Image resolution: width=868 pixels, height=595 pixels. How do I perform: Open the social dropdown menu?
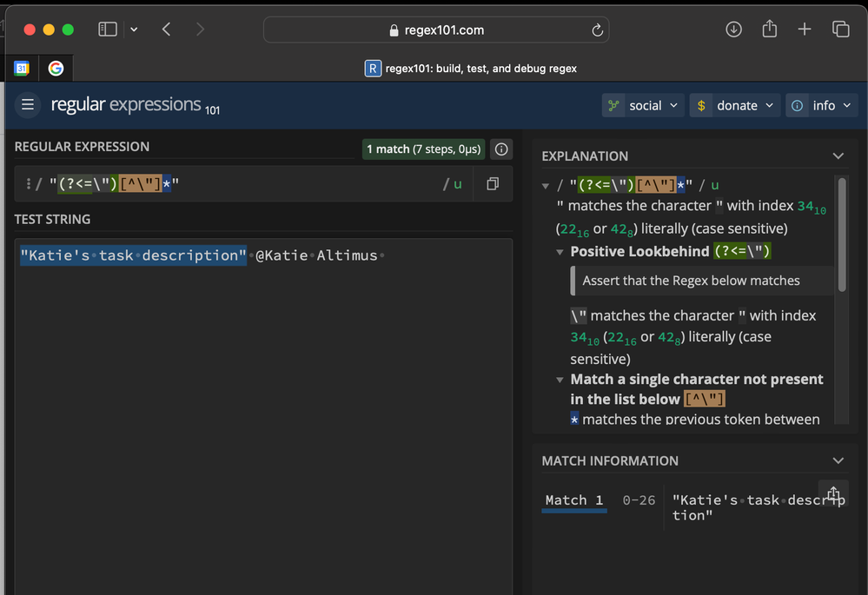pos(644,105)
